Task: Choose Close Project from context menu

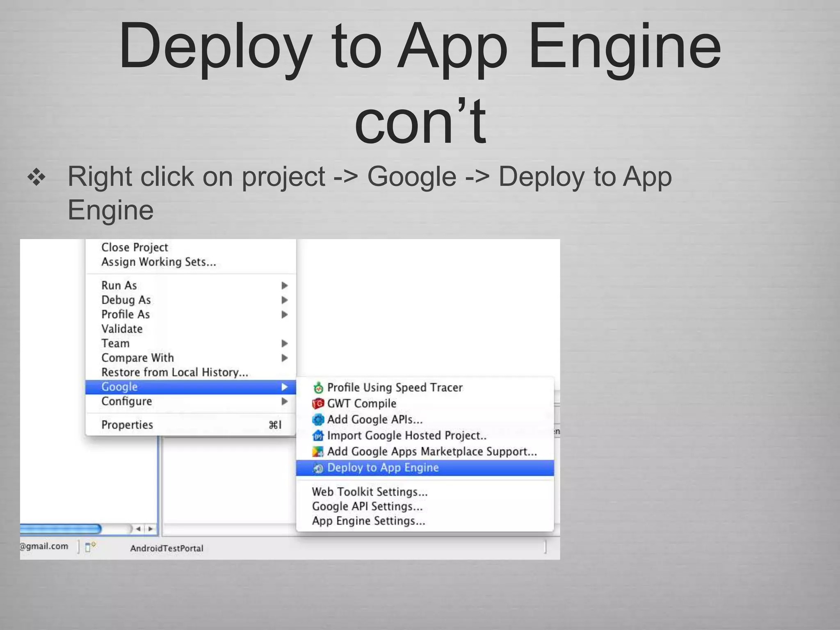Action: [x=191, y=247]
